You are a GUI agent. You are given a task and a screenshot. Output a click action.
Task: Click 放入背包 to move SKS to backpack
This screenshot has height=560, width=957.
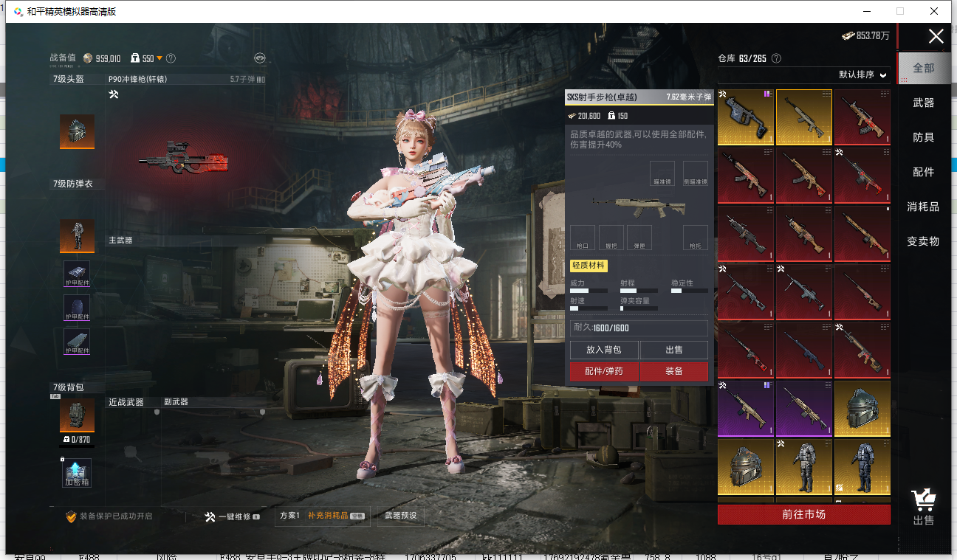point(604,350)
